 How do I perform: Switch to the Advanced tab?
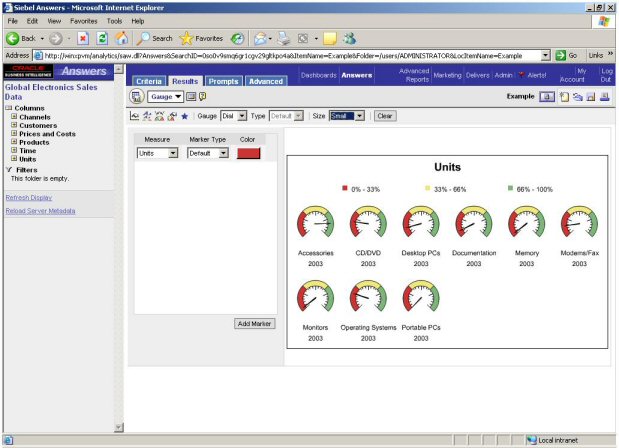point(266,81)
